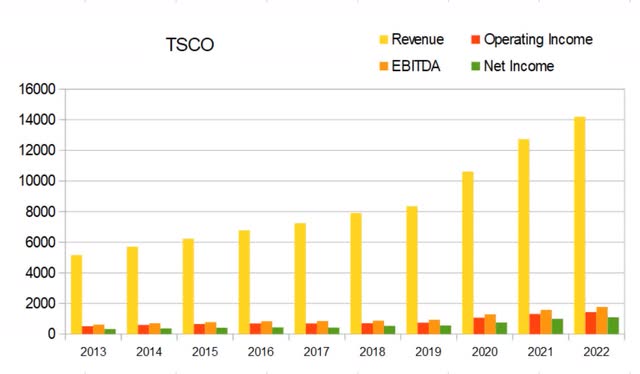The image size is (640, 374).
Task: Select the Operating Income legend label
Action: coord(538,40)
